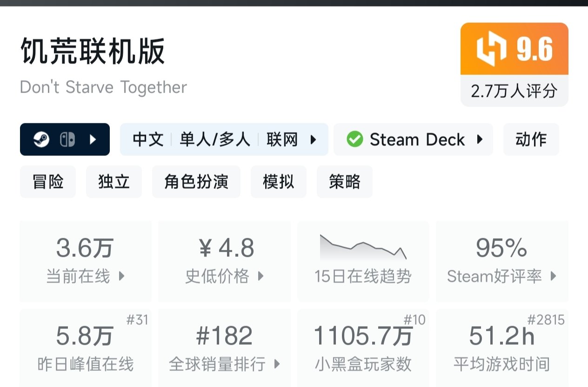Click the 小黑盒玩家数 player count card
Screen dimensions: 588x387
point(363,348)
